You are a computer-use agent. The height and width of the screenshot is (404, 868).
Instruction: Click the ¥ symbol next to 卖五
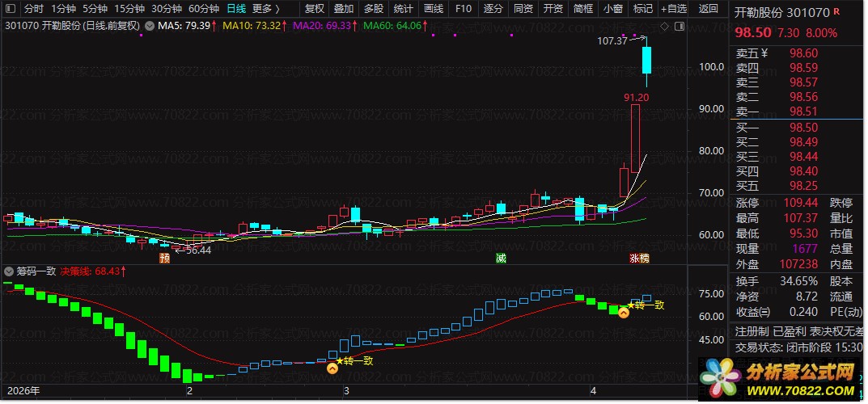[765, 53]
